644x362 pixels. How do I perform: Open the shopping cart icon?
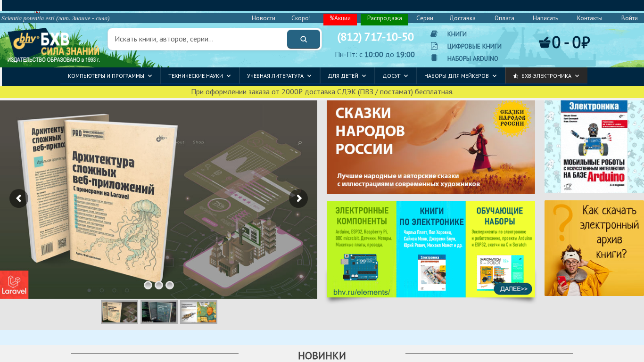[545, 43]
